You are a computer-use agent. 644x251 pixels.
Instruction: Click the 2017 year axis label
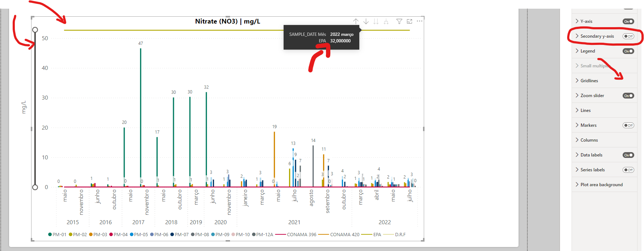(x=138, y=222)
